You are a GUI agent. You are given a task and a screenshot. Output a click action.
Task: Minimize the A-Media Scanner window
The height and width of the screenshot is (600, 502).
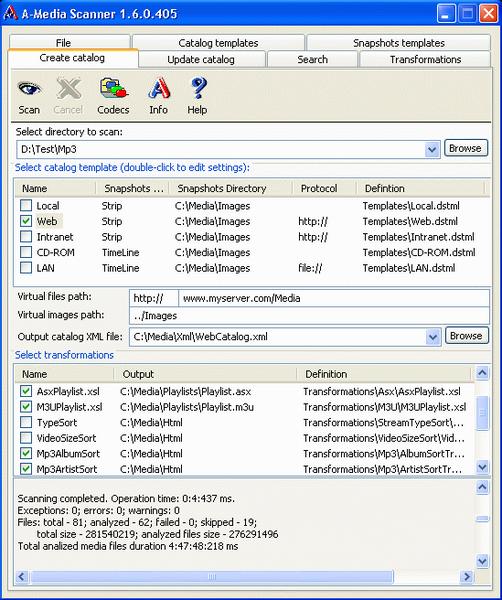(x=446, y=13)
